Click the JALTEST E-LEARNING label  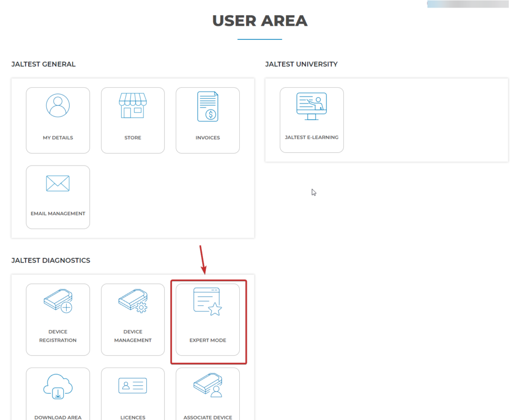312,137
